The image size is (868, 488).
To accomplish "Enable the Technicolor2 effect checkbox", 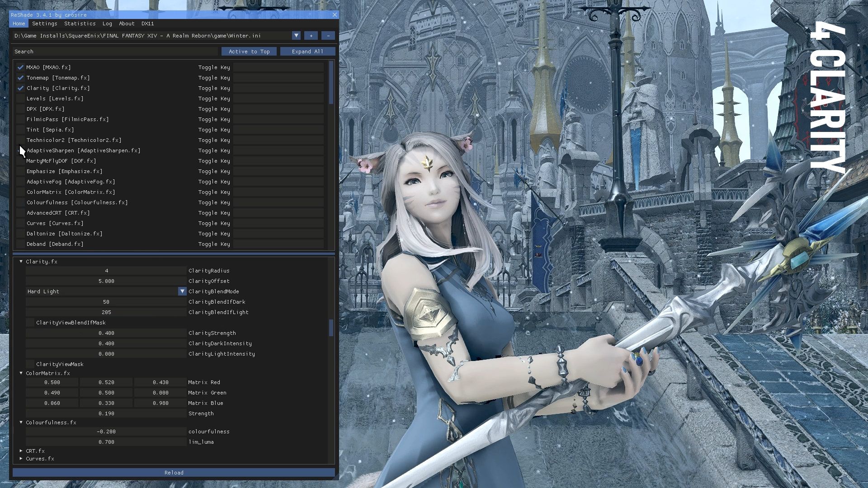I will coord(20,140).
